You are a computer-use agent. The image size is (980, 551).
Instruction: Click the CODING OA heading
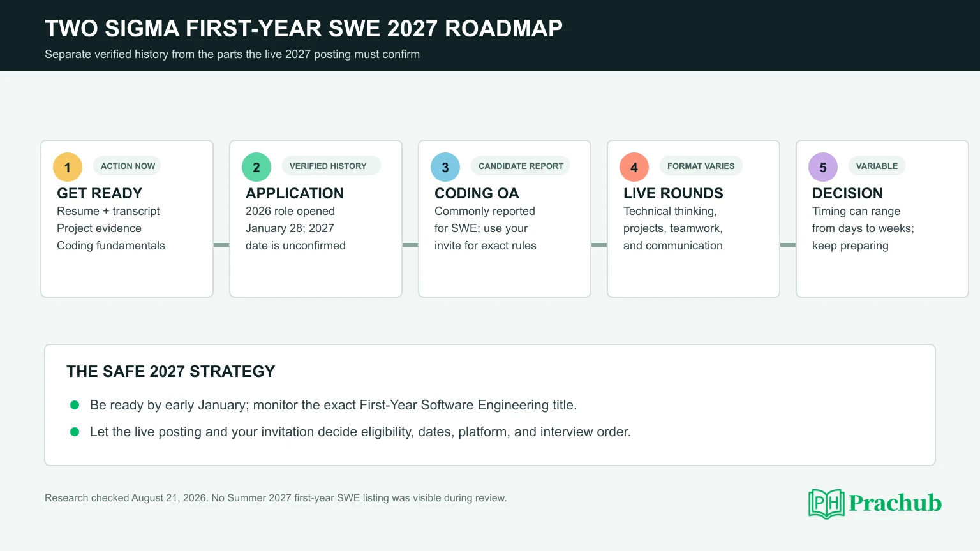coord(477,193)
